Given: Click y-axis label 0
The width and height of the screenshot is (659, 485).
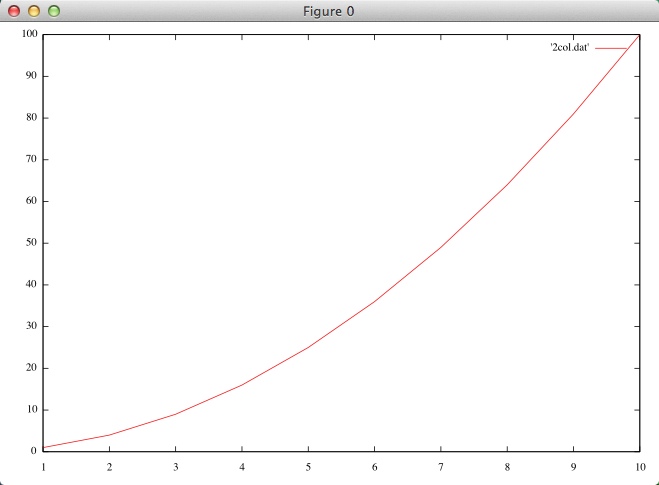Looking at the screenshot, I should pos(34,451).
